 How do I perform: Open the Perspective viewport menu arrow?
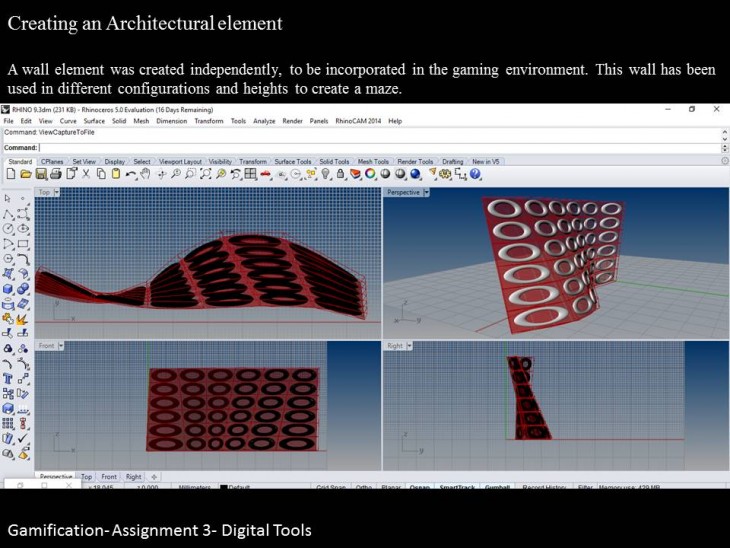pos(426,192)
